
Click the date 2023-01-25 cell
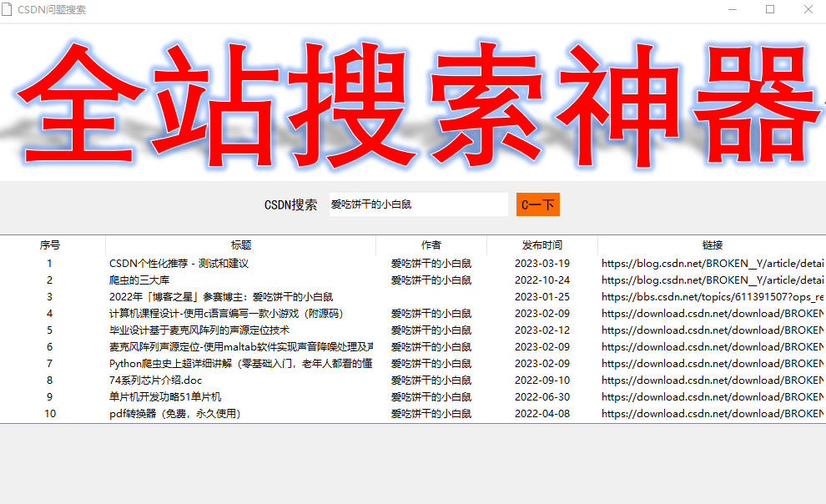click(x=542, y=297)
